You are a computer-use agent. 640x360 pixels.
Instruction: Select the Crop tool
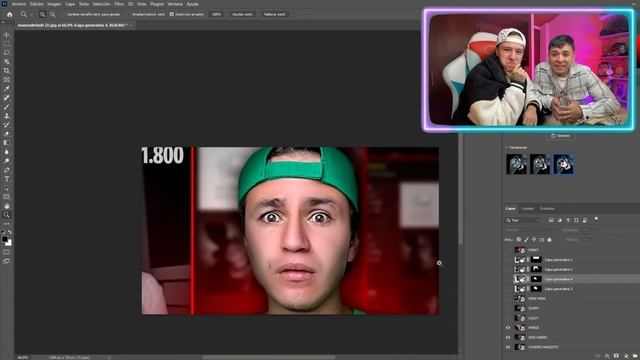click(x=7, y=71)
